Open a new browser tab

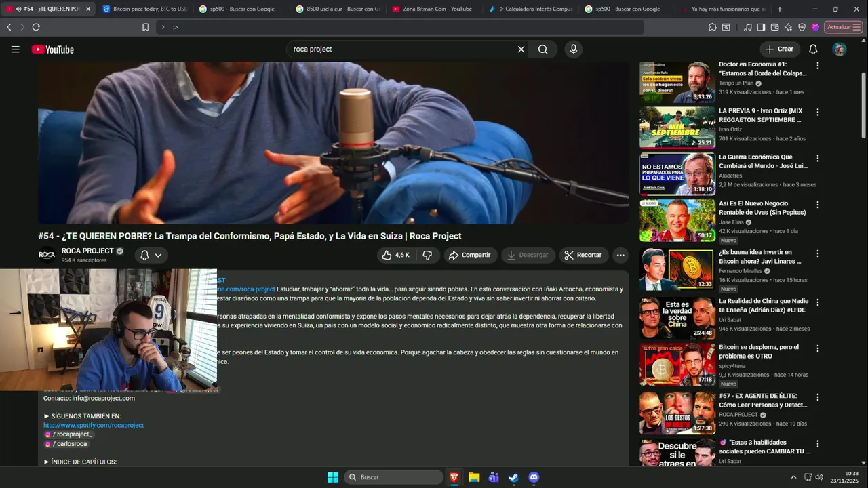click(779, 9)
